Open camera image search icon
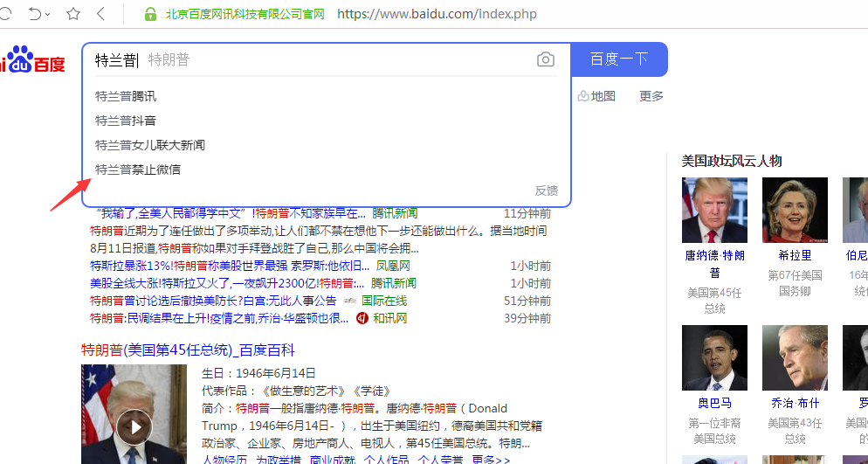 [x=545, y=59]
